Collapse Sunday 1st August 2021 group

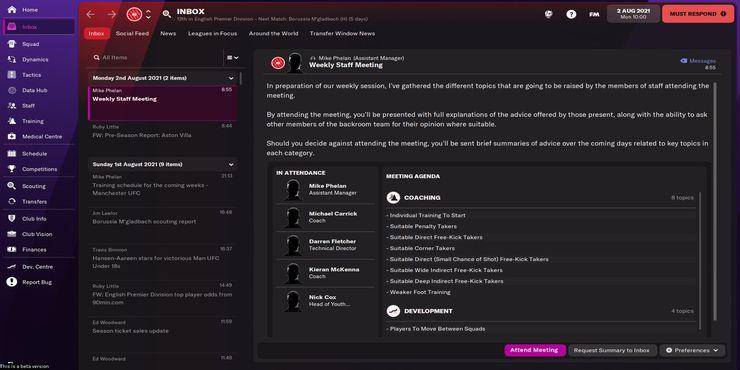pos(231,164)
